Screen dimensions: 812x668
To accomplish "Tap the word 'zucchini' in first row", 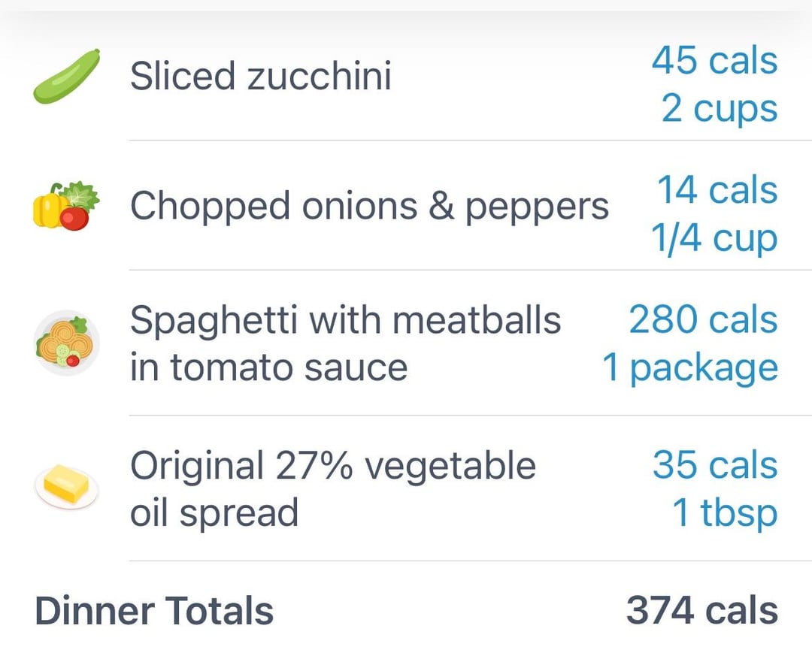I will pyautogui.click(x=319, y=76).
